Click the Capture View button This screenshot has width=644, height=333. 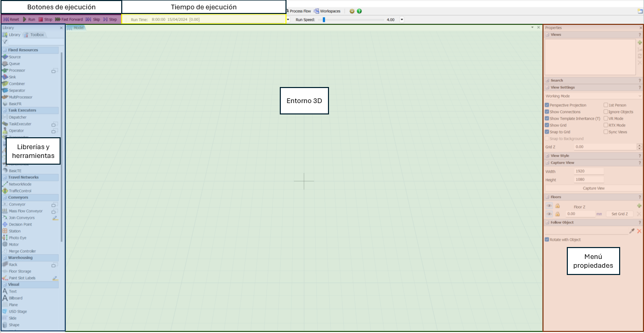tap(593, 189)
